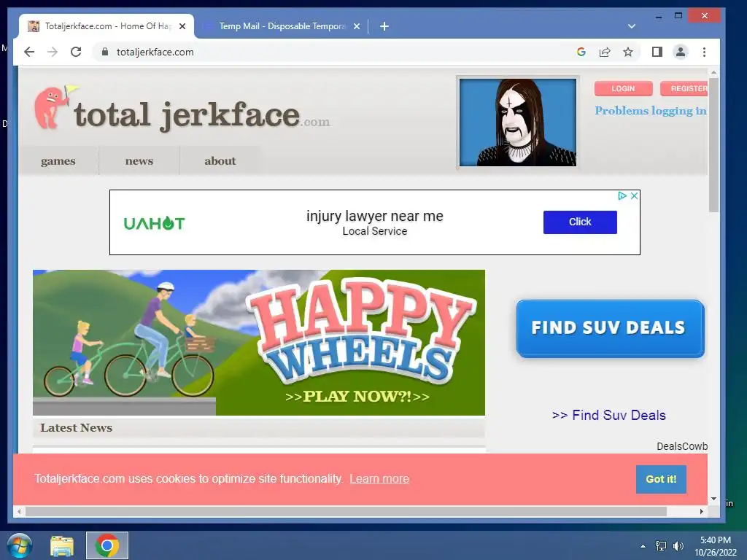
Task: Open the >> Find Suv Deals link
Action: [x=608, y=415]
